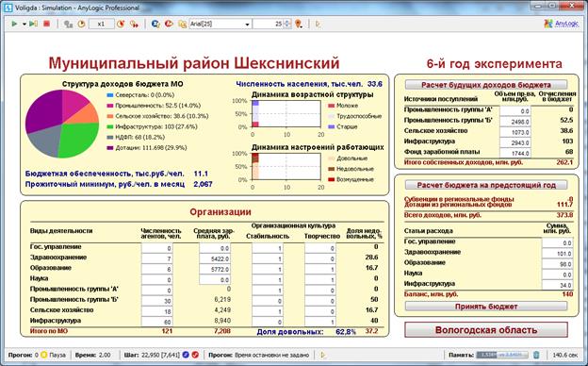Click the slow down speed icon
This screenshot has height=366, width=588.
tap(68, 24)
